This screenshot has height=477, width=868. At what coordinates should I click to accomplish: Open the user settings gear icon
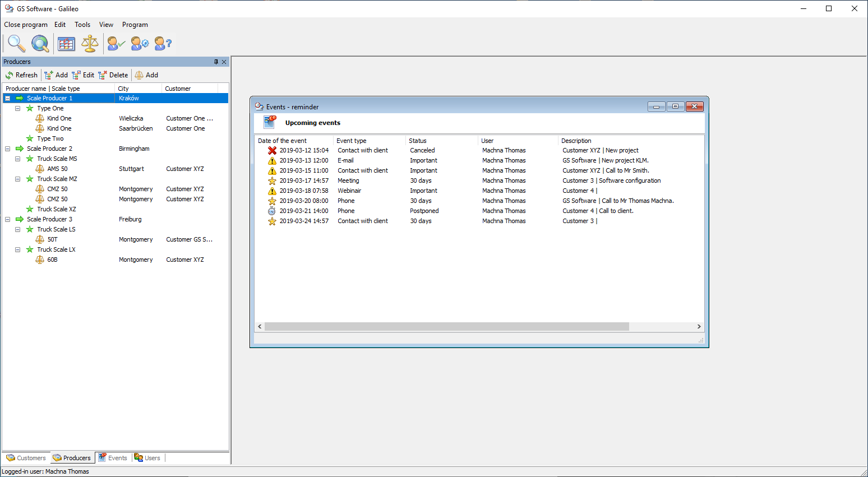(x=140, y=44)
